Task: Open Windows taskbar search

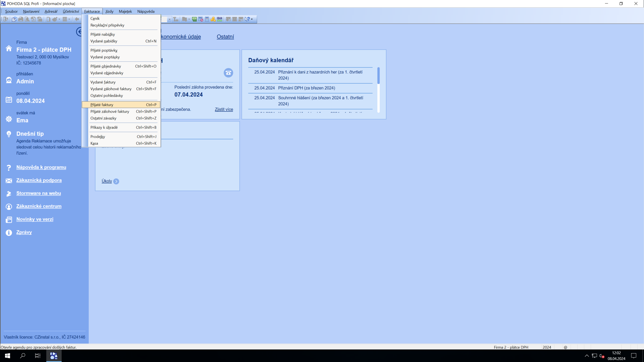Action: [23, 356]
